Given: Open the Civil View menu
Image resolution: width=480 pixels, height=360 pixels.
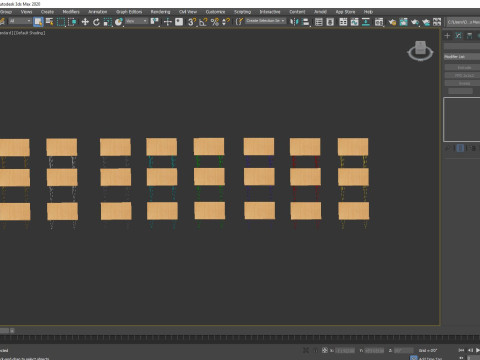Looking at the screenshot, I should [x=188, y=12].
